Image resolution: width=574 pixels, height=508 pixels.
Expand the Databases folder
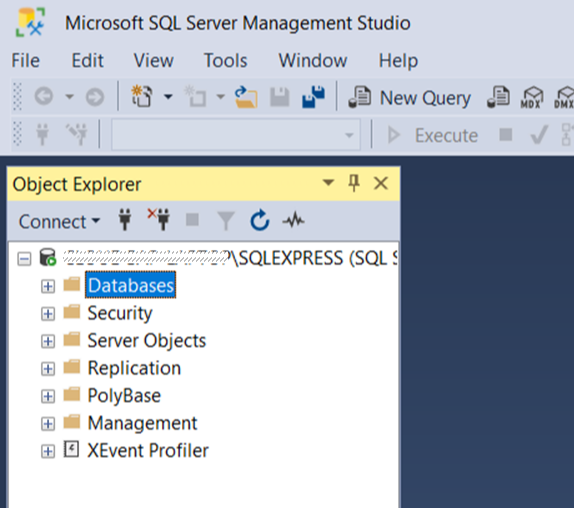point(48,286)
